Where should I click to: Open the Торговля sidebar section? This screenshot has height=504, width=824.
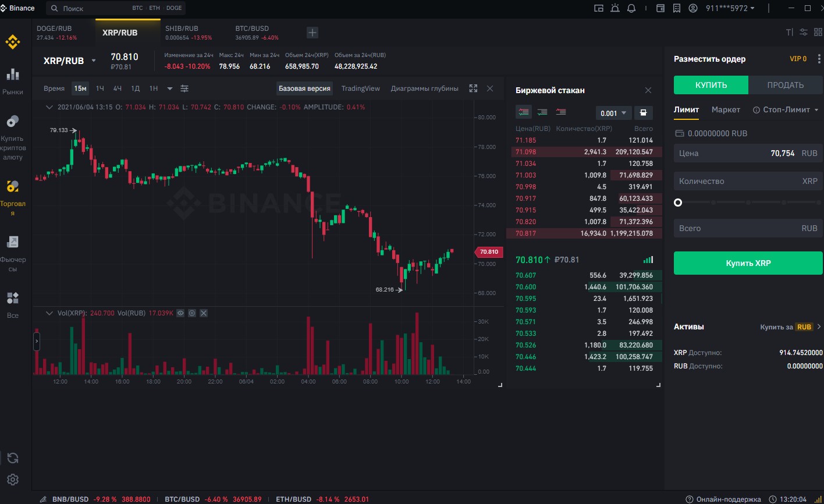pyautogui.click(x=13, y=198)
